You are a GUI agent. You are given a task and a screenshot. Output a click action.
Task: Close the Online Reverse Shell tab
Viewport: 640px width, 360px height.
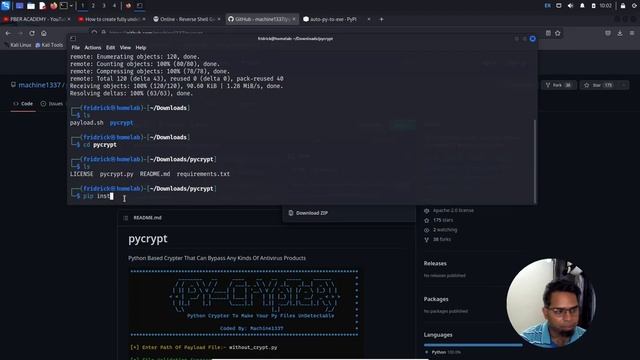click(x=219, y=19)
